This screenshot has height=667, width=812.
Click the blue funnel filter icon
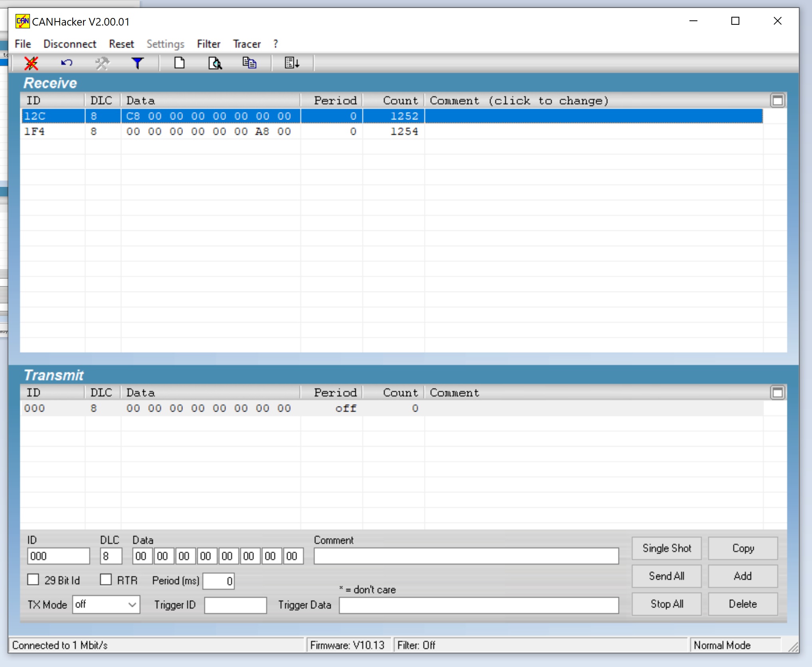click(x=137, y=63)
